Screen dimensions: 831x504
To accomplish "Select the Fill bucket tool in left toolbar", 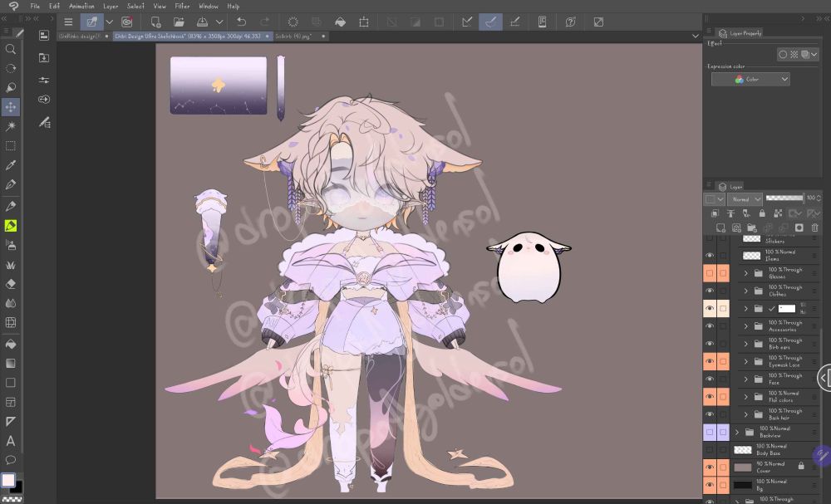I will 10,344.
